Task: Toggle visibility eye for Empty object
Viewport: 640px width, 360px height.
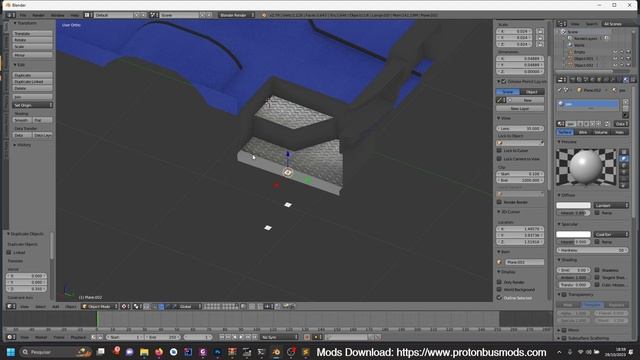Action: pos(615,52)
